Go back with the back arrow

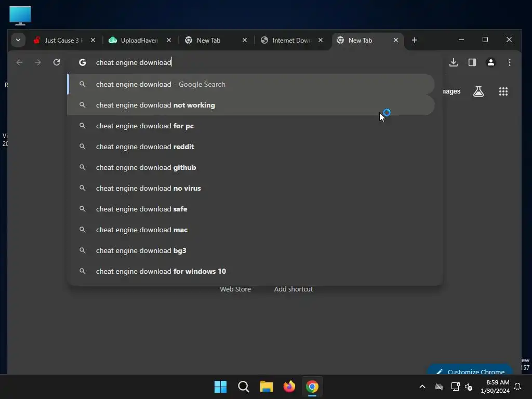19,62
